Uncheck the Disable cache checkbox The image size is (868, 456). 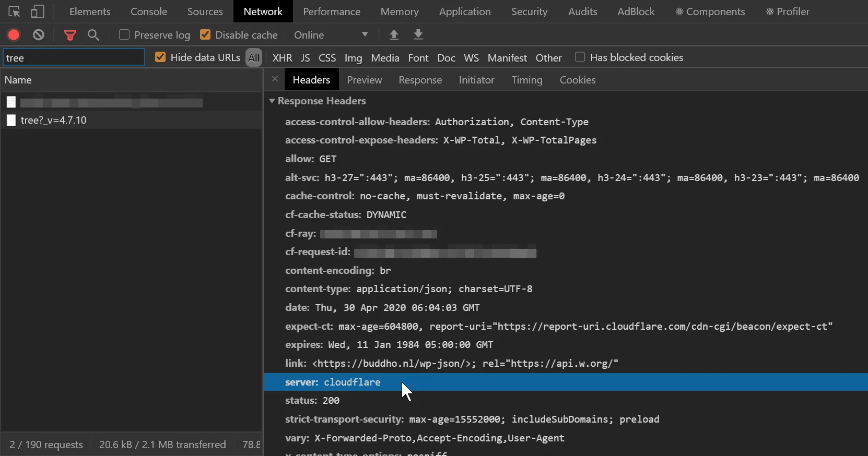point(205,35)
